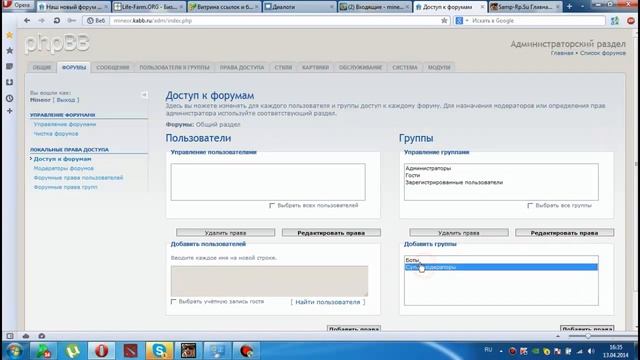Select 'Администраторы' in group list
640x360 pixels.
(501, 168)
